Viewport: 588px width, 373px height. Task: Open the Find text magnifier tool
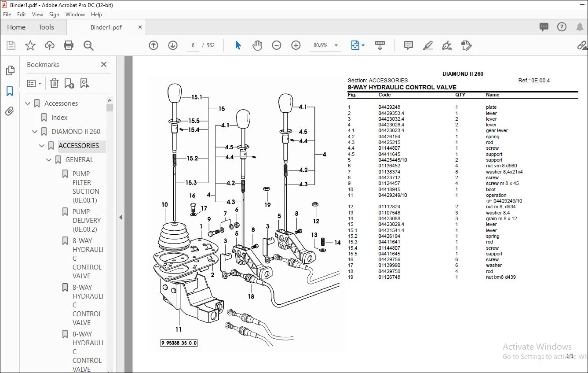(x=88, y=45)
